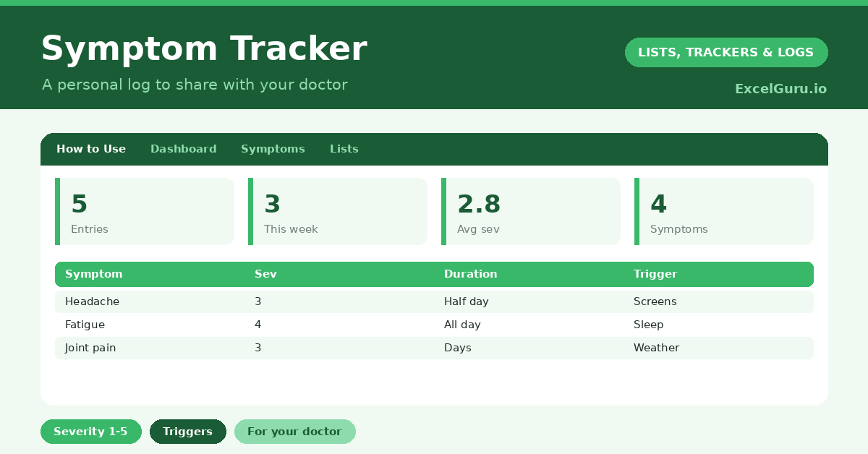The width and height of the screenshot is (868, 454).
Task: Click the Half day duration cell
Action: tap(467, 301)
